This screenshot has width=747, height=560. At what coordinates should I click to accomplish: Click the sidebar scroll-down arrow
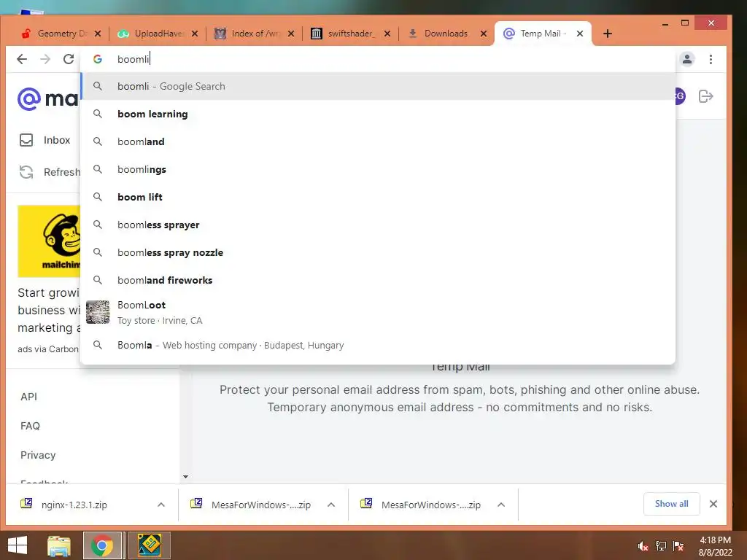pos(186,477)
